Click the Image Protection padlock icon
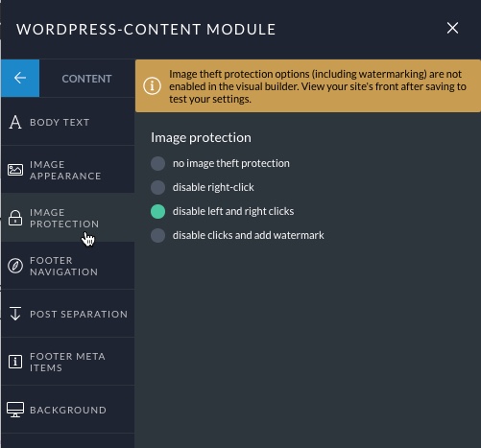The image size is (481, 448). [x=15, y=218]
